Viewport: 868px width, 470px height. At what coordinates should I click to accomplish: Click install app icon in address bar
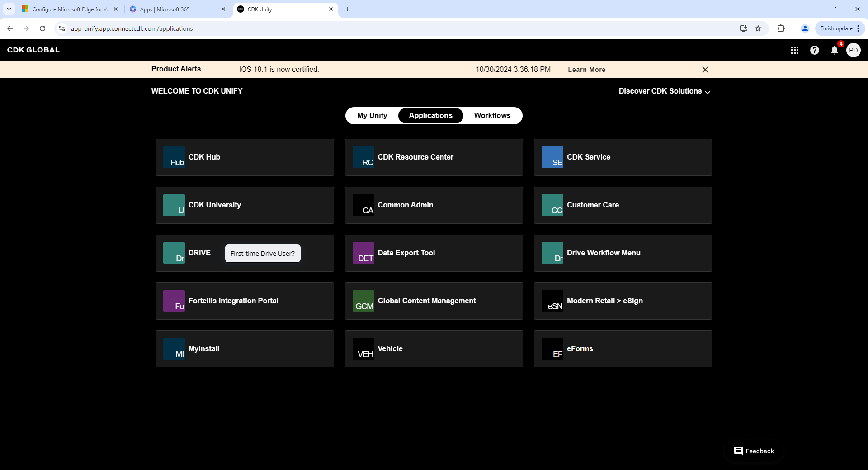pos(744,28)
